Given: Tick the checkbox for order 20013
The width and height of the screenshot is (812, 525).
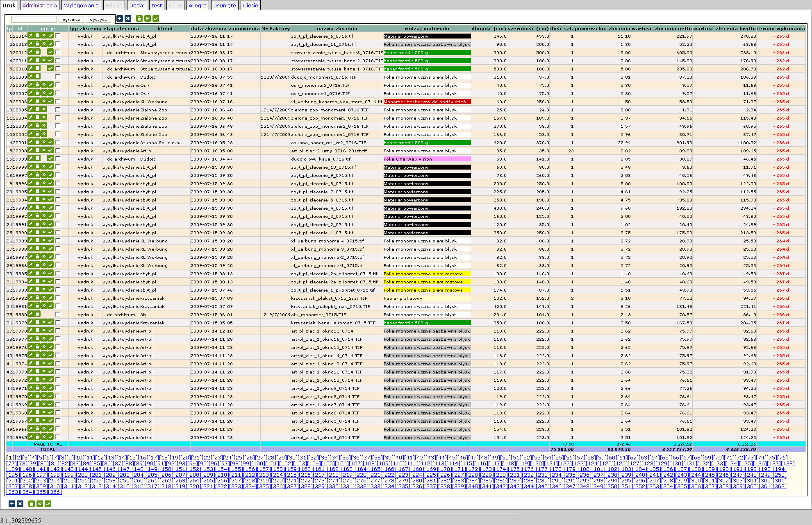Looking at the screenshot, I should [x=58, y=44].
